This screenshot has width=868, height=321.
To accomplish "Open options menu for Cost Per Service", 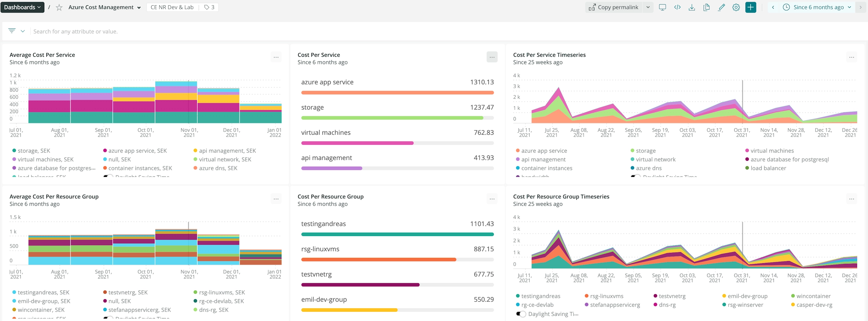I will [492, 57].
